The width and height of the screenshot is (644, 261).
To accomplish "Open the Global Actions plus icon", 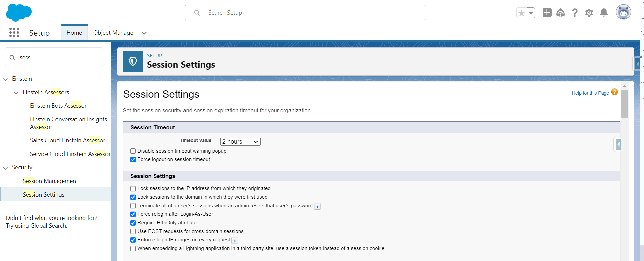I will click(547, 13).
